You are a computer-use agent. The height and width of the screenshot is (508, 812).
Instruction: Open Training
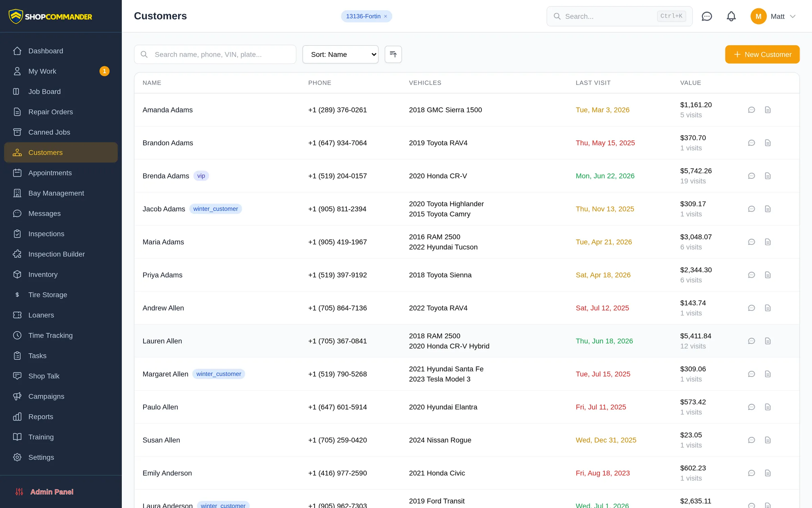(61, 437)
